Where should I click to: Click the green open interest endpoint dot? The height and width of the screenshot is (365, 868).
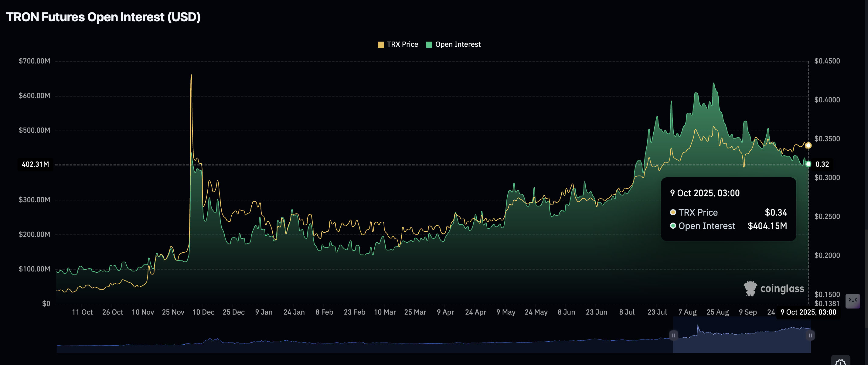coord(808,164)
